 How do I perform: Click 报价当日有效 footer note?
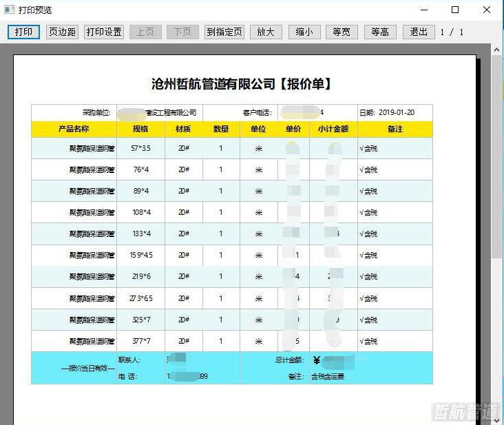click(x=88, y=368)
